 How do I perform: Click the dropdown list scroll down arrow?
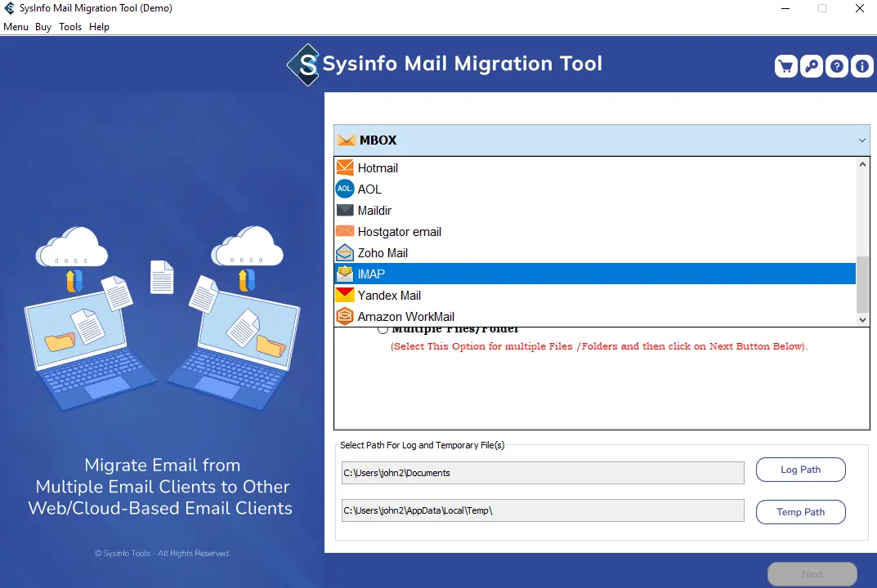click(x=862, y=319)
